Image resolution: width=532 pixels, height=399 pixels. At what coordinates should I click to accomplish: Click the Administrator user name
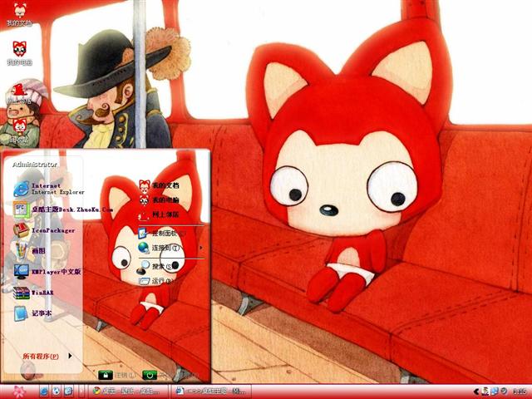click(x=35, y=165)
